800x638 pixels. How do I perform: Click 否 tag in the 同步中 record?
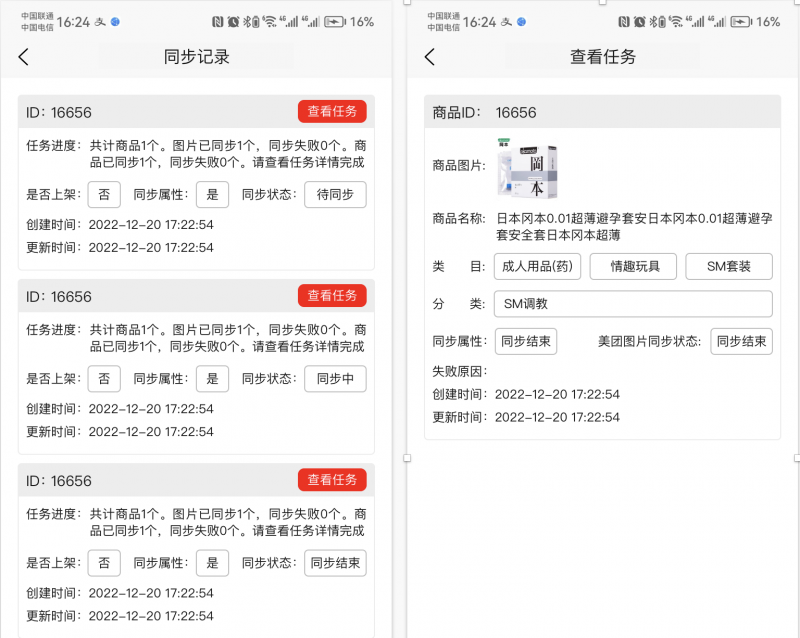pos(104,379)
